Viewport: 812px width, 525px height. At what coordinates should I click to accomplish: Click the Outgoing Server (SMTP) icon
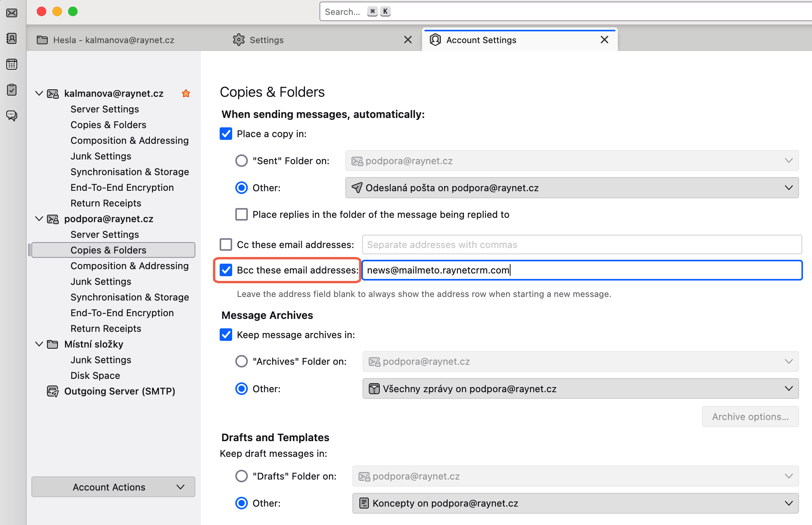coord(53,391)
